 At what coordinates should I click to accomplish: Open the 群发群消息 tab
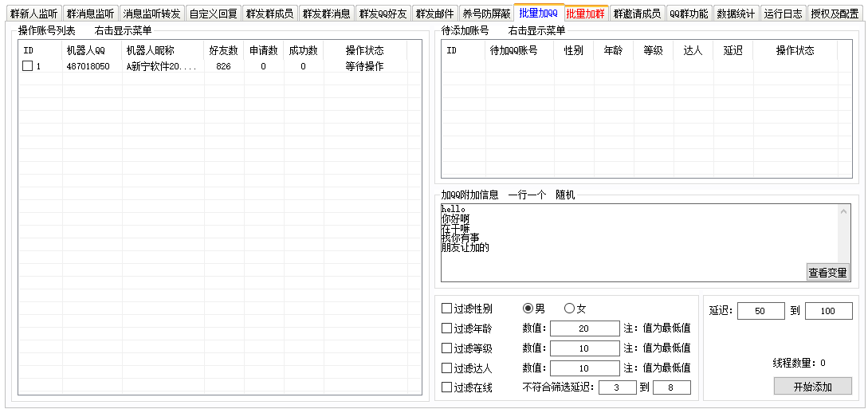(x=327, y=14)
